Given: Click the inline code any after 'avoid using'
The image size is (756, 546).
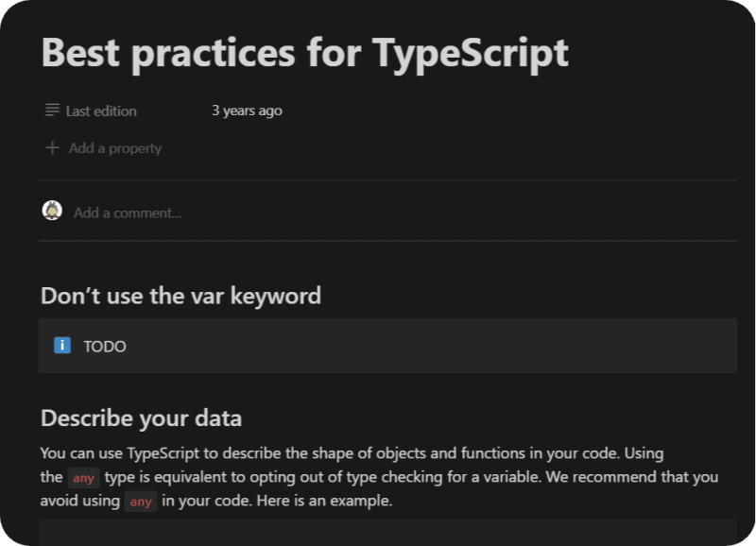Looking at the screenshot, I should point(141,502).
